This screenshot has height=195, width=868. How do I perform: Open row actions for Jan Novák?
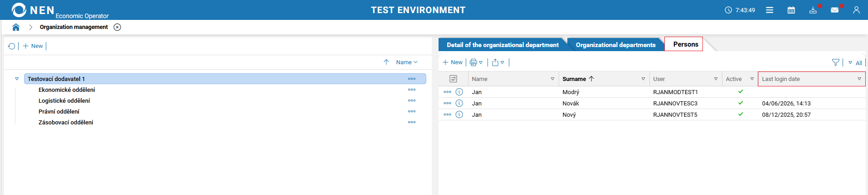pos(447,103)
